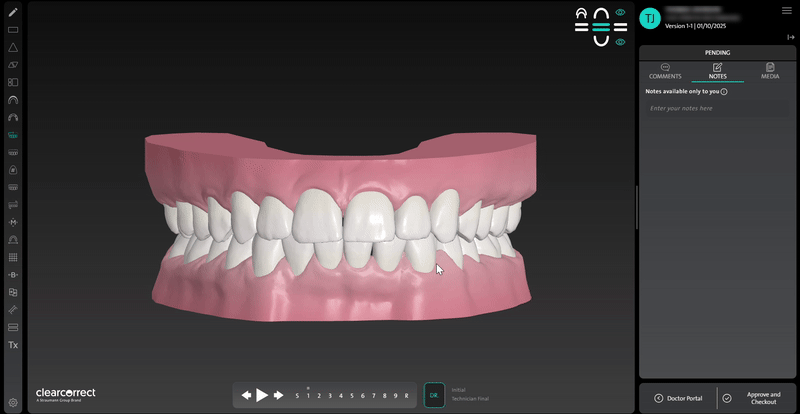Show info about private notes
The height and width of the screenshot is (414, 800).
coord(724,92)
